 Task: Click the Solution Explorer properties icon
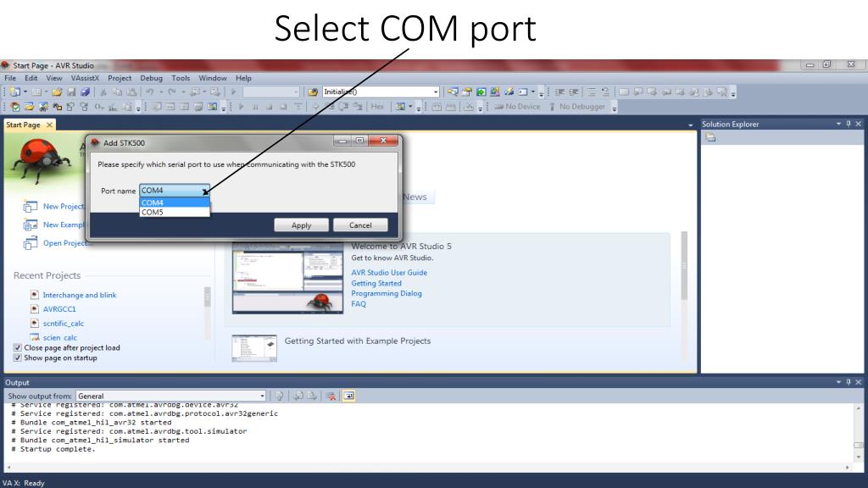[x=710, y=137]
